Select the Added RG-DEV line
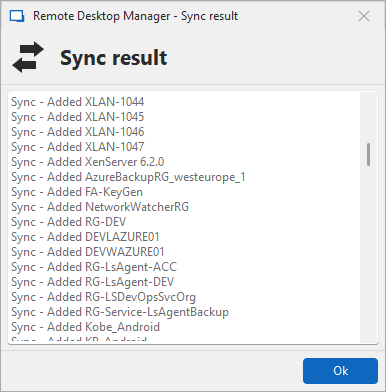Viewport: 386px width, 392px height. [x=68, y=222]
